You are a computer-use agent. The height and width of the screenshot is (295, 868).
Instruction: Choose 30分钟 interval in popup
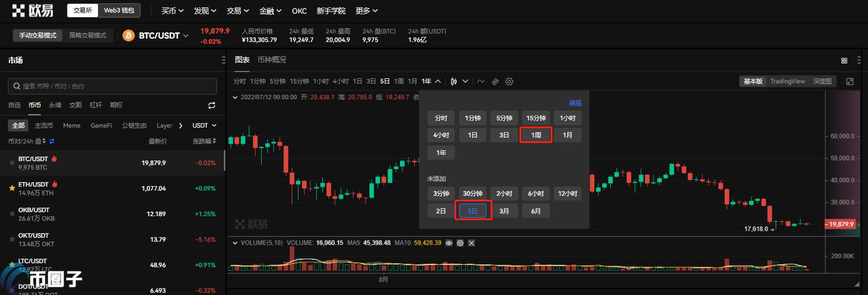473,193
